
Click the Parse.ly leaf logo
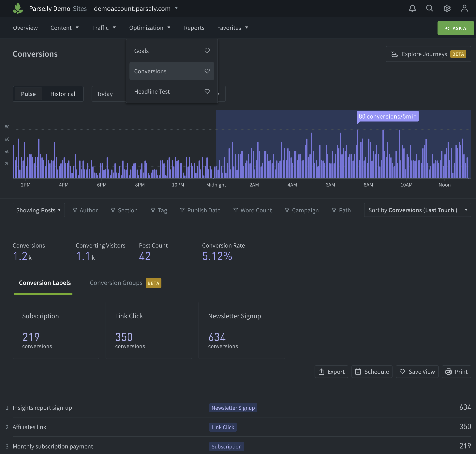[18, 8]
